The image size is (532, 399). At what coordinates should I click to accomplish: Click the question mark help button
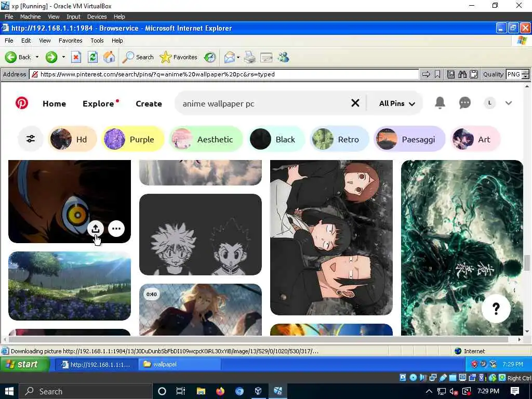[496, 309]
